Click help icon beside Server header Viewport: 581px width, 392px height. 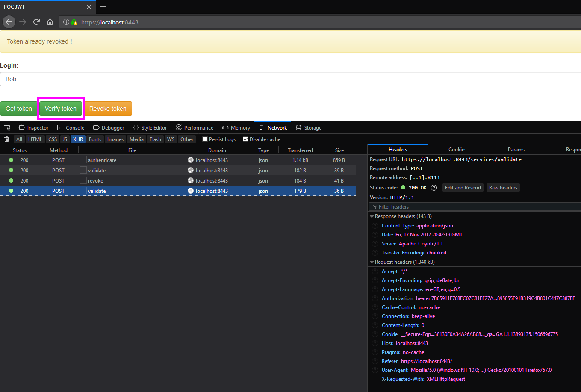pos(375,244)
